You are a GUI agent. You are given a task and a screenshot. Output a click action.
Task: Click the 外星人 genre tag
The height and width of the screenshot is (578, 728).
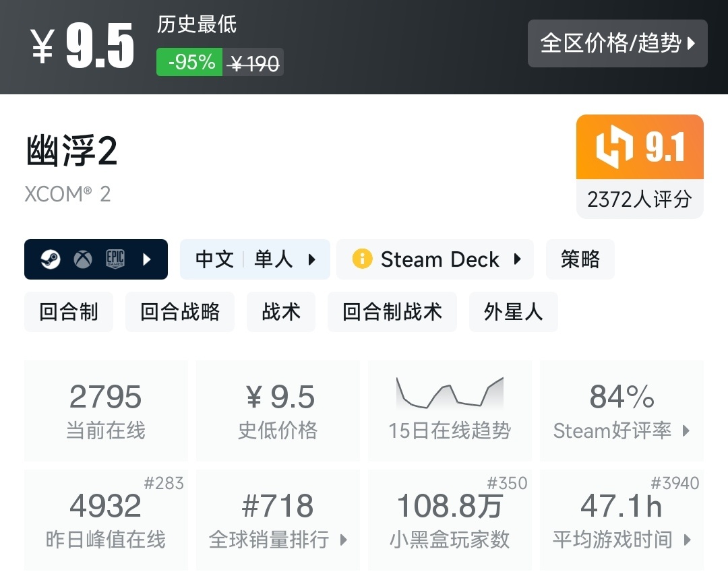pyautogui.click(x=513, y=311)
